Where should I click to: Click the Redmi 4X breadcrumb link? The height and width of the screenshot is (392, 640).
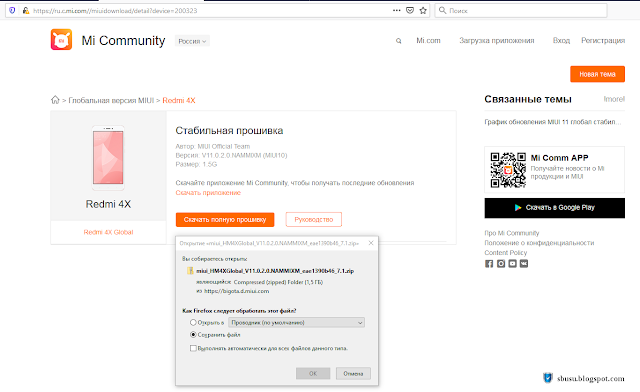coord(179,100)
